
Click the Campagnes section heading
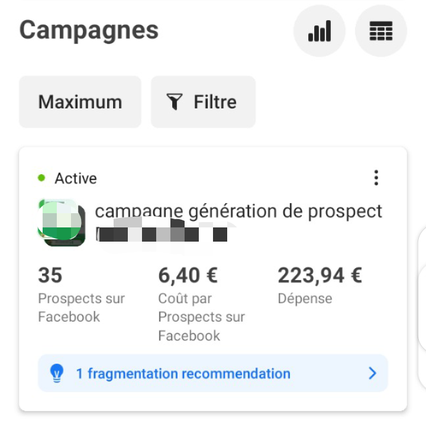tap(89, 31)
